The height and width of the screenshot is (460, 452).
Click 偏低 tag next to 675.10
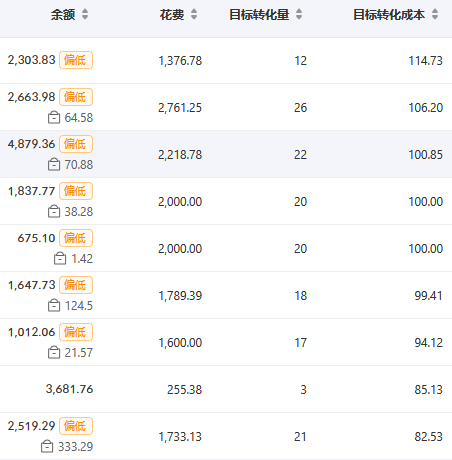[x=76, y=238]
